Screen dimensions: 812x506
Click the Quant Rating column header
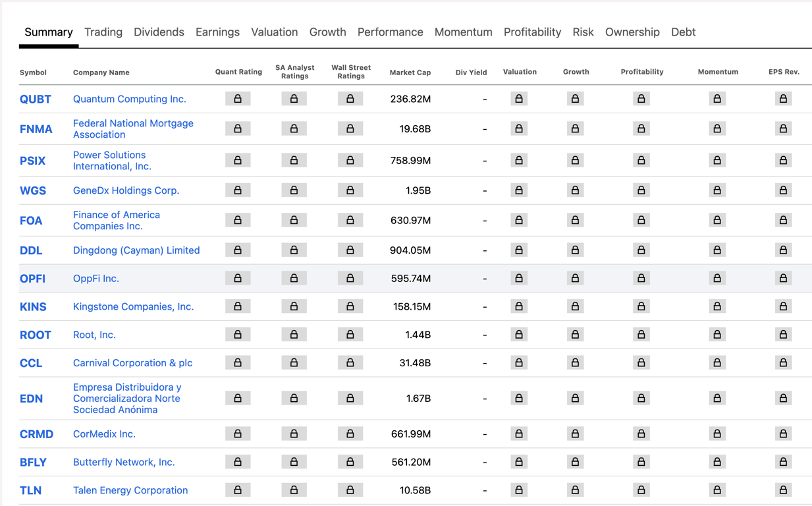click(238, 72)
